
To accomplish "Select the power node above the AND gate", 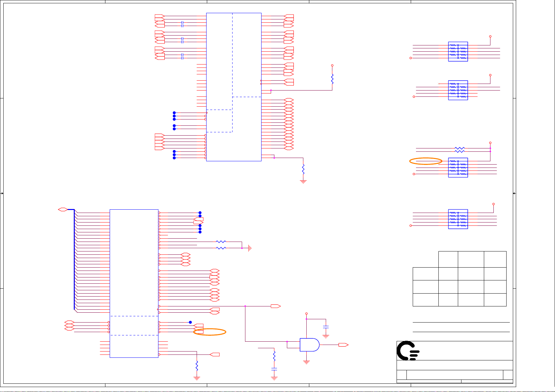I will click(x=306, y=314).
